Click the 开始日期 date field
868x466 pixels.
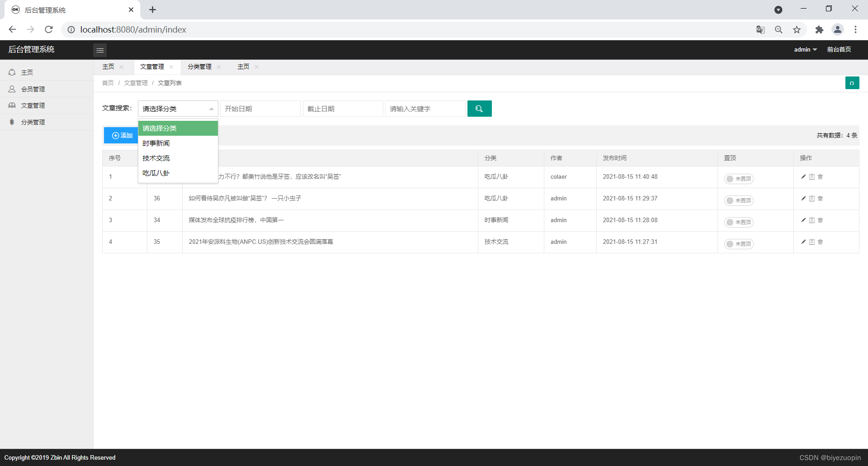[260, 109]
